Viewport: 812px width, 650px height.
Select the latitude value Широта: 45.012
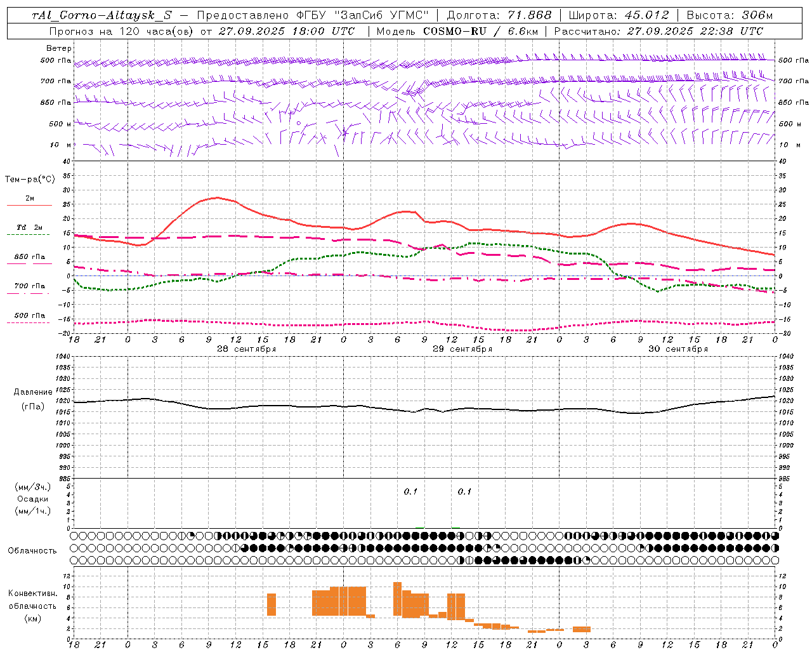pyautogui.click(x=619, y=15)
